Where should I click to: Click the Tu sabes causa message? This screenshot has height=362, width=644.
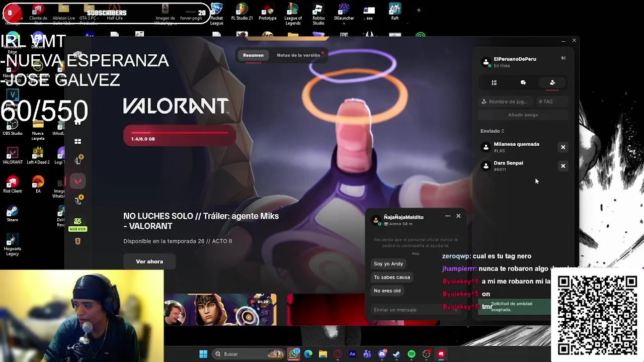392,277
